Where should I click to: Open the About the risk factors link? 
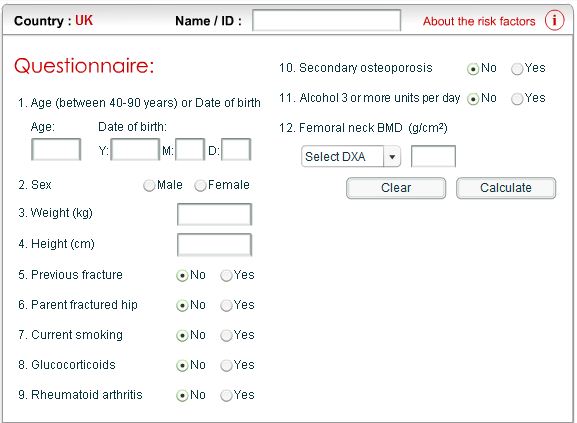pyautogui.click(x=479, y=21)
